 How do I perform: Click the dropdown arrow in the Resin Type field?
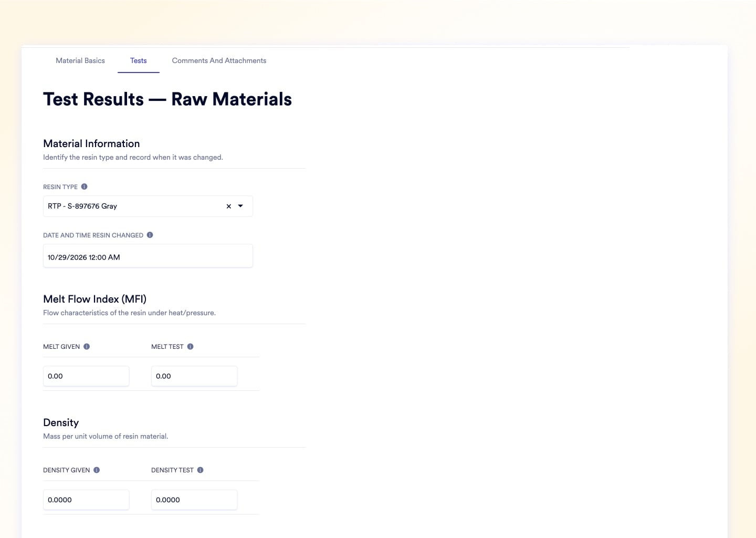pos(240,206)
